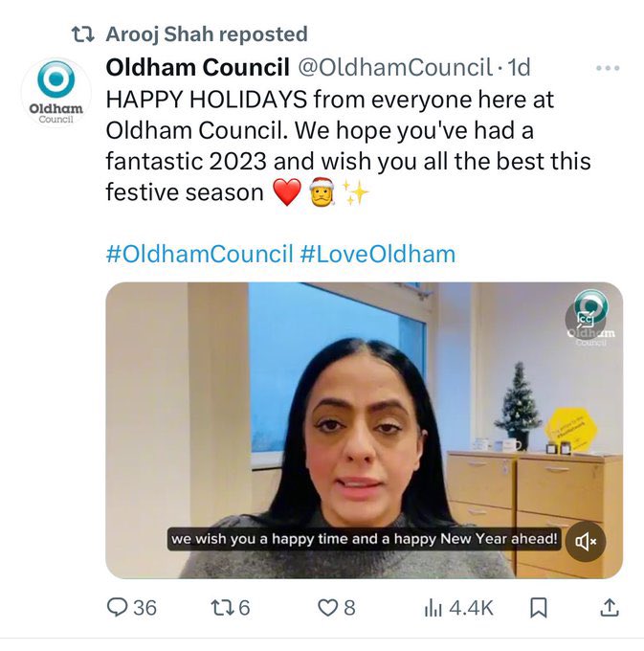Like the tweet with the heart icon
This screenshot has width=644, height=651.
pyautogui.click(x=327, y=607)
